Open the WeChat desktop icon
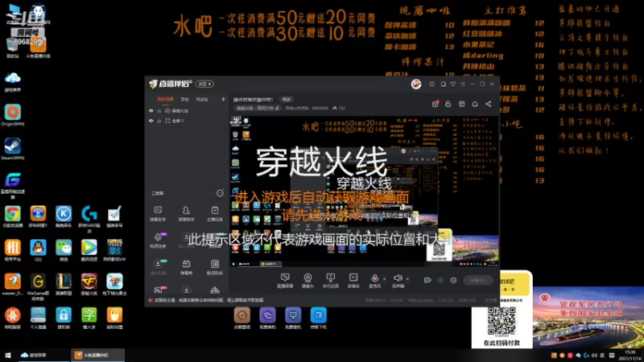The image size is (644, 362). click(64, 250)
